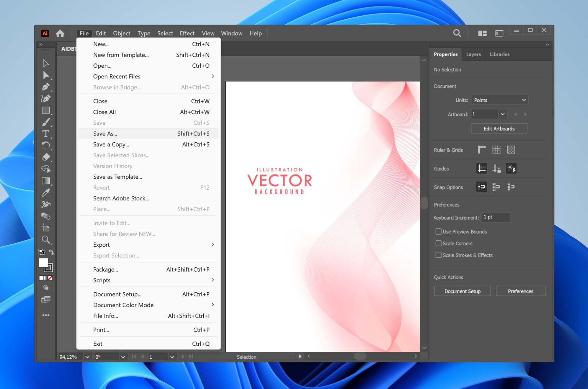Open the Help menu
The image size is (588, 389).
tap(255, 33)
